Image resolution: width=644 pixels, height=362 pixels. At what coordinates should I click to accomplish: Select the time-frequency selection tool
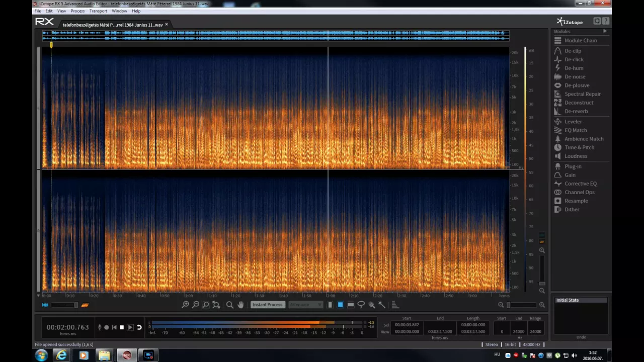click(340, 305)
